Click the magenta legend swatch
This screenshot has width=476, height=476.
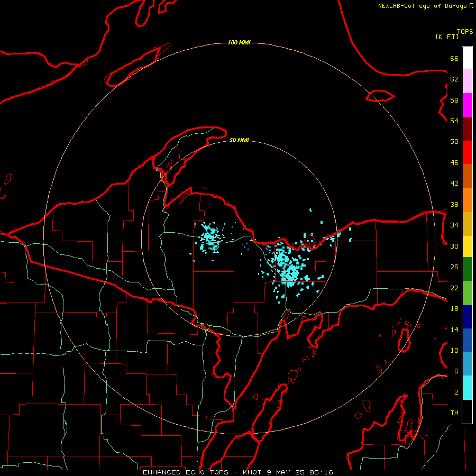467,105
